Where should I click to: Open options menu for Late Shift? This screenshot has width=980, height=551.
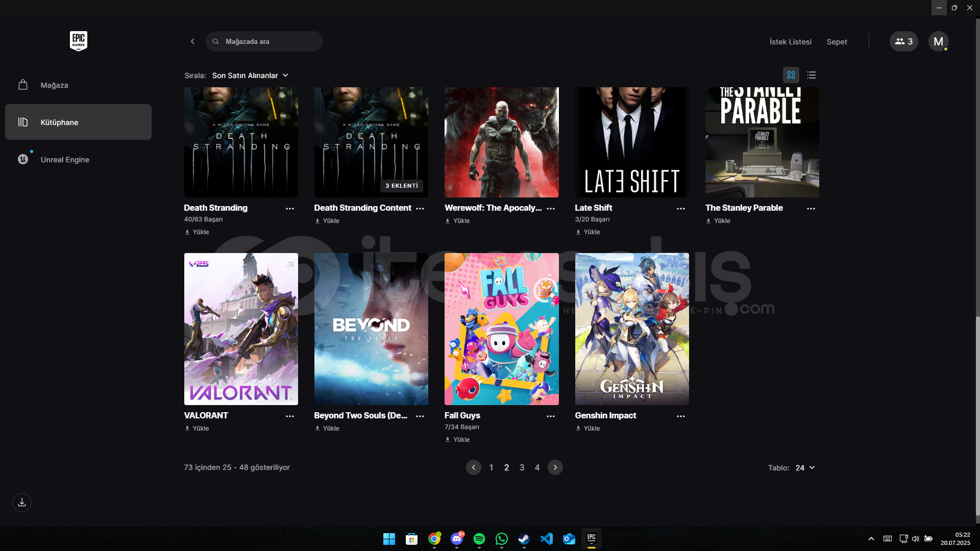click(681, 209)
